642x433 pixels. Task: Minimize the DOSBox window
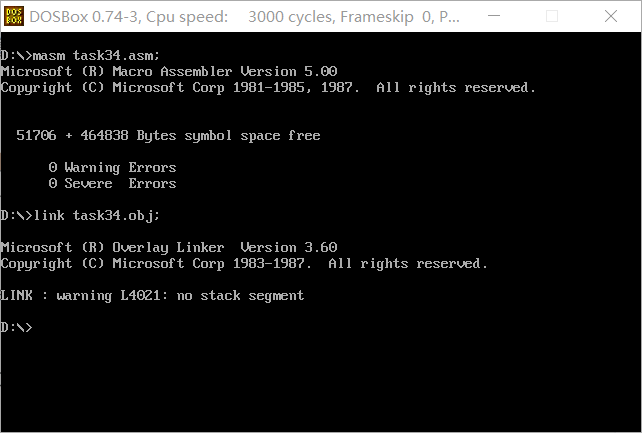tap(494, 16)
